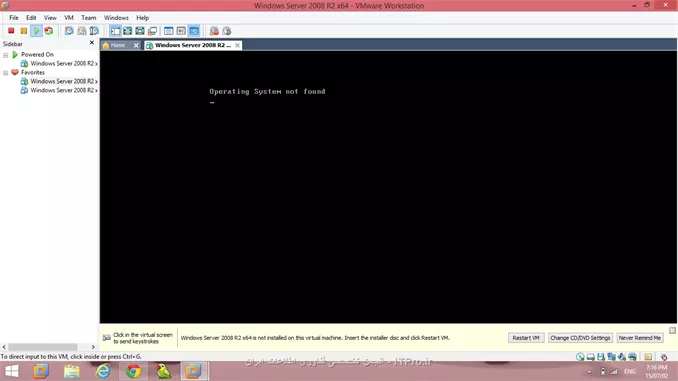Click the red Power Off button in toolbar

11,31
